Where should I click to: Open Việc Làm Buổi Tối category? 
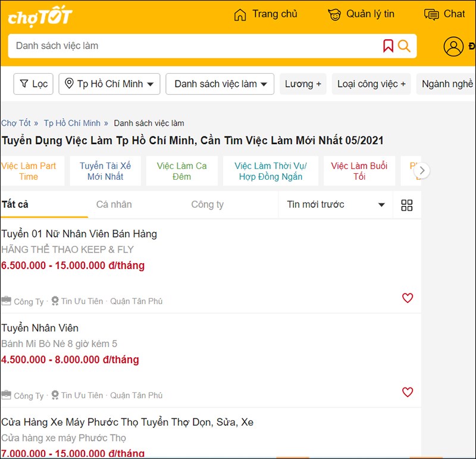pyautogui.click(x=359, y=171)
